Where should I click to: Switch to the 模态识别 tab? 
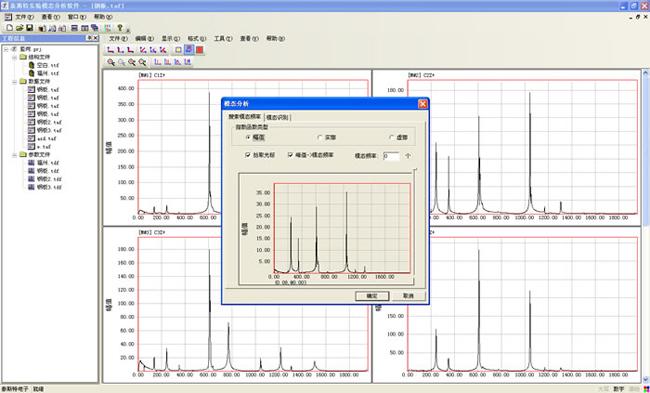click(278, 117)
